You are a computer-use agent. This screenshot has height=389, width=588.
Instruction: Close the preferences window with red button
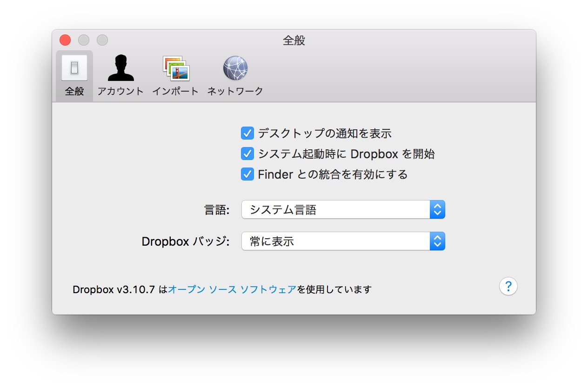tap(65, 40)
